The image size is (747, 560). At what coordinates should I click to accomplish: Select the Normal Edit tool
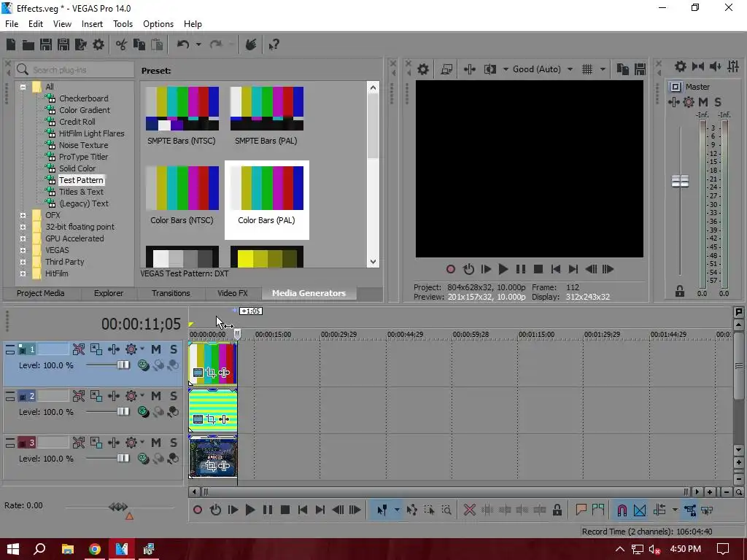coord(382,510)
